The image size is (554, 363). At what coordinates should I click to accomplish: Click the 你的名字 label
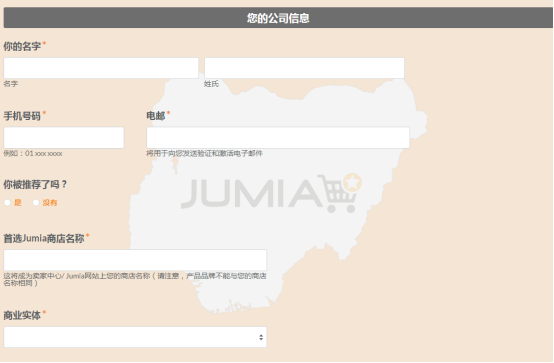coord(22,46)
